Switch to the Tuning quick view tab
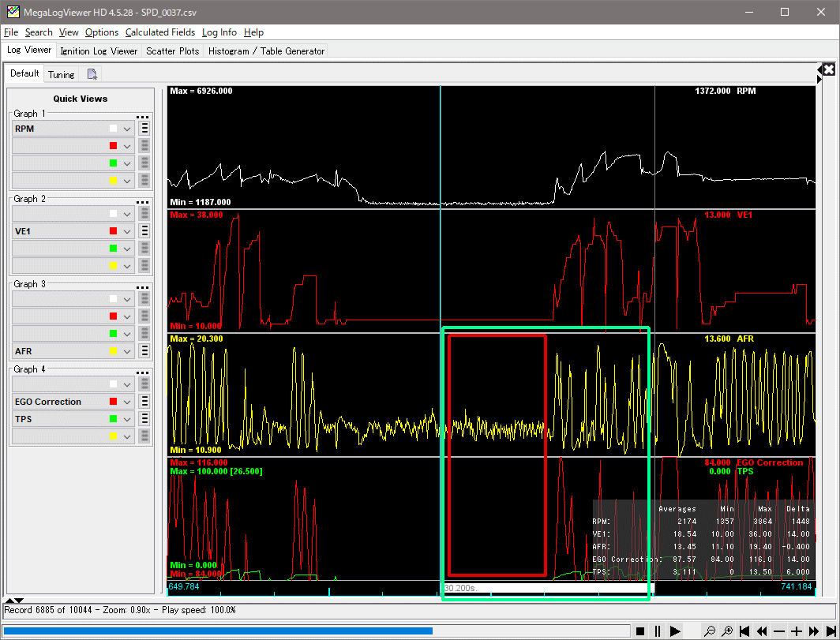Viewport: 840px width, 640px height. click(61, 75)
